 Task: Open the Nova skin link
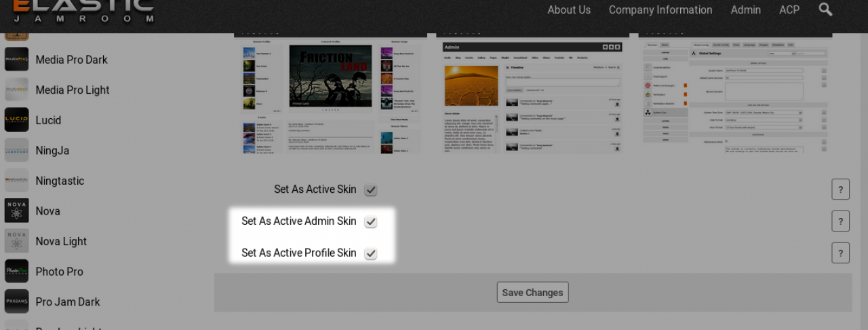coord(47,211)
